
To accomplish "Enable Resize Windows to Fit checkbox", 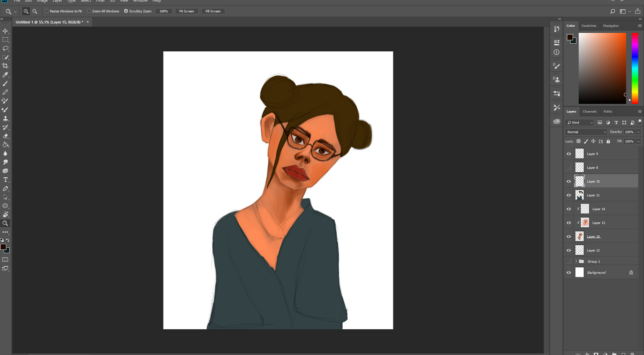I will 47,11.
